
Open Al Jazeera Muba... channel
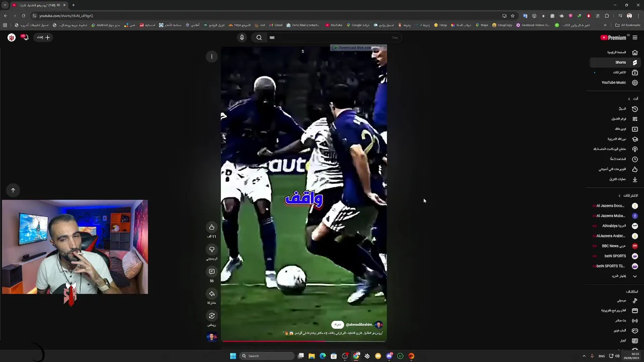[616, 216]
